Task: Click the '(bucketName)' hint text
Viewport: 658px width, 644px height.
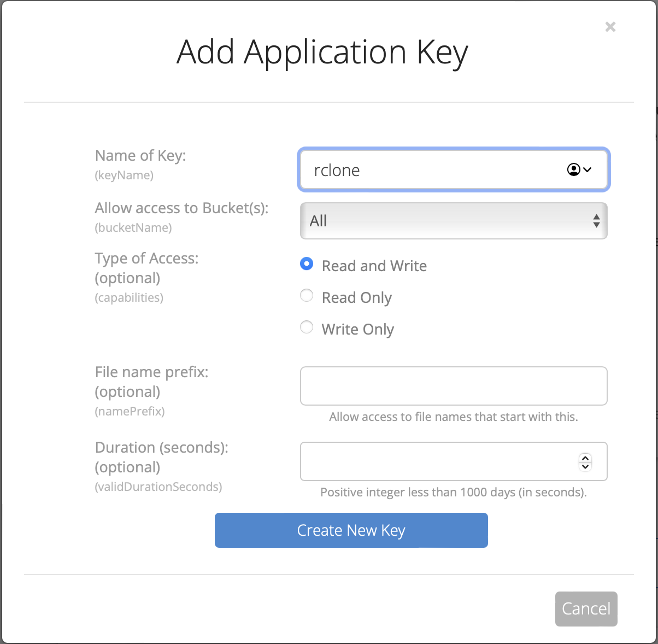Action: point(133,228)
